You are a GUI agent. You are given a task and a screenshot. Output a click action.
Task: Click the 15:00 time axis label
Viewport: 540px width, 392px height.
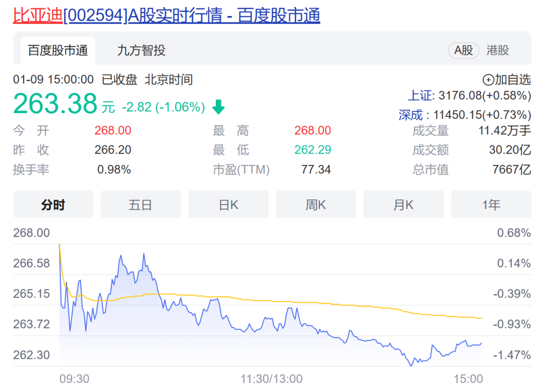point(468,379)
